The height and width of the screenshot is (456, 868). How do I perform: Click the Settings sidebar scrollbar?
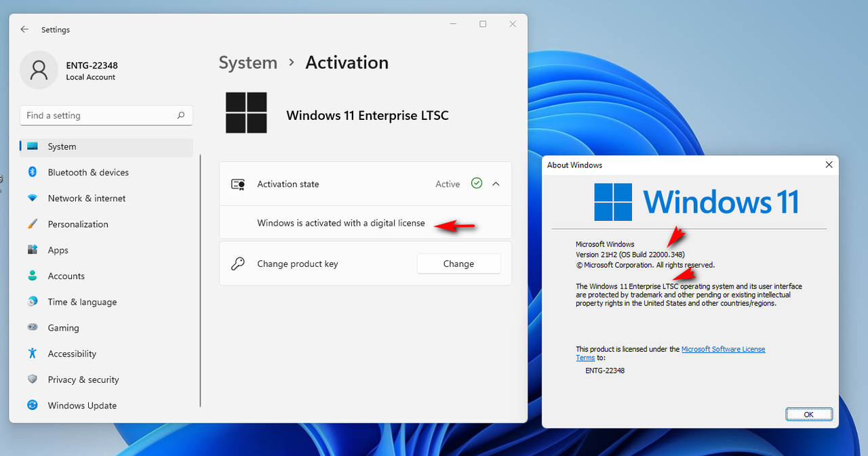201,281
